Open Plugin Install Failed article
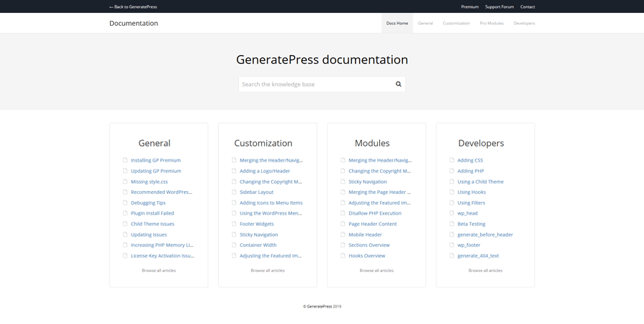Screen dimensions: 644x324 click(x=152, y=213)
